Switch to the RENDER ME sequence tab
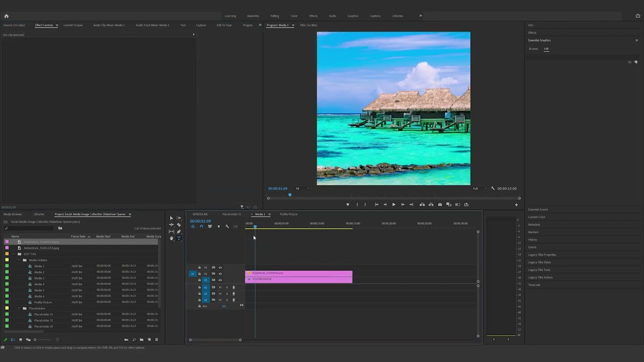644x362 pixels. pos(200,214)
